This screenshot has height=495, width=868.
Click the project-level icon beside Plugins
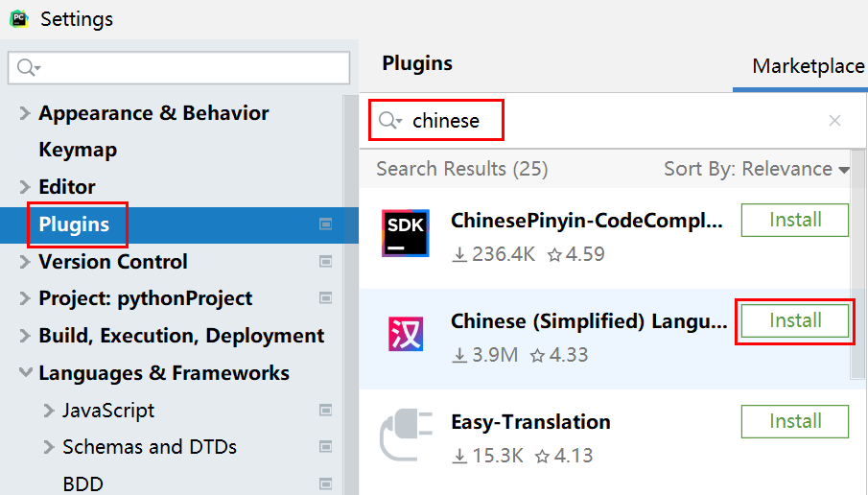click(325, 224)
